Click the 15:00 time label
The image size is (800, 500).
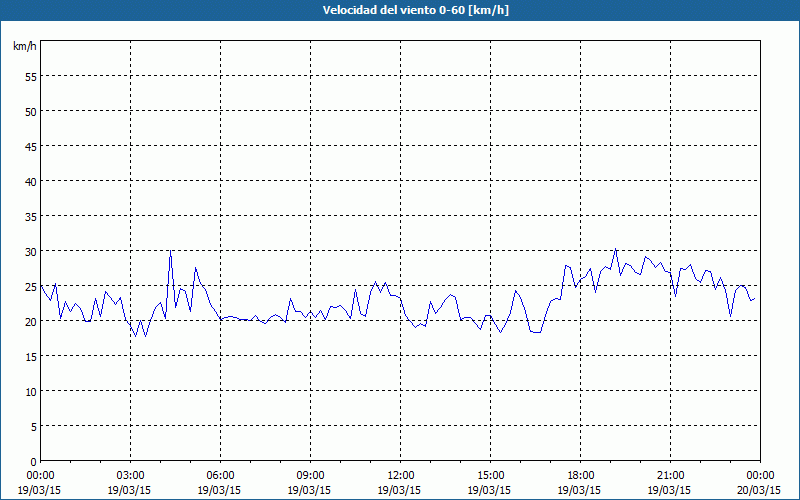[x=490, y=476]
